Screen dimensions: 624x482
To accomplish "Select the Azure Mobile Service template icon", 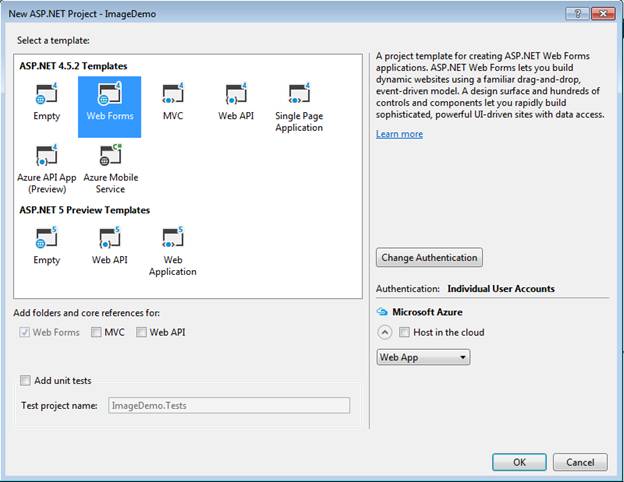I will [110, 155].
